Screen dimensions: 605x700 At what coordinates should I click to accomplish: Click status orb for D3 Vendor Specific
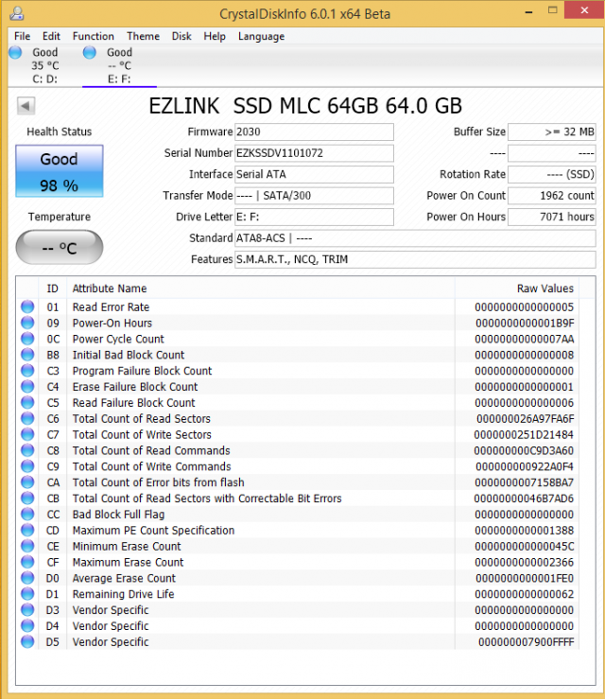27,610
